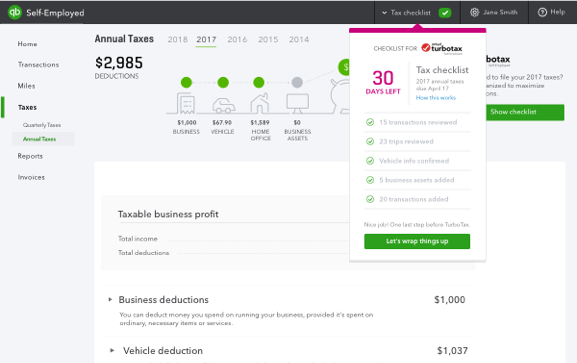Switch to the 2018 tax year tab
This screenshot has height=363, width=577.
point(178,39)
